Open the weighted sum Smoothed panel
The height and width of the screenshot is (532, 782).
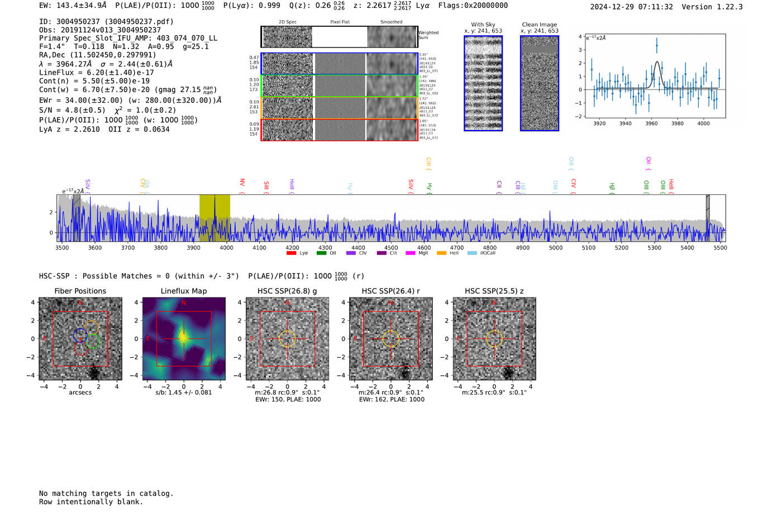[392, 37]
